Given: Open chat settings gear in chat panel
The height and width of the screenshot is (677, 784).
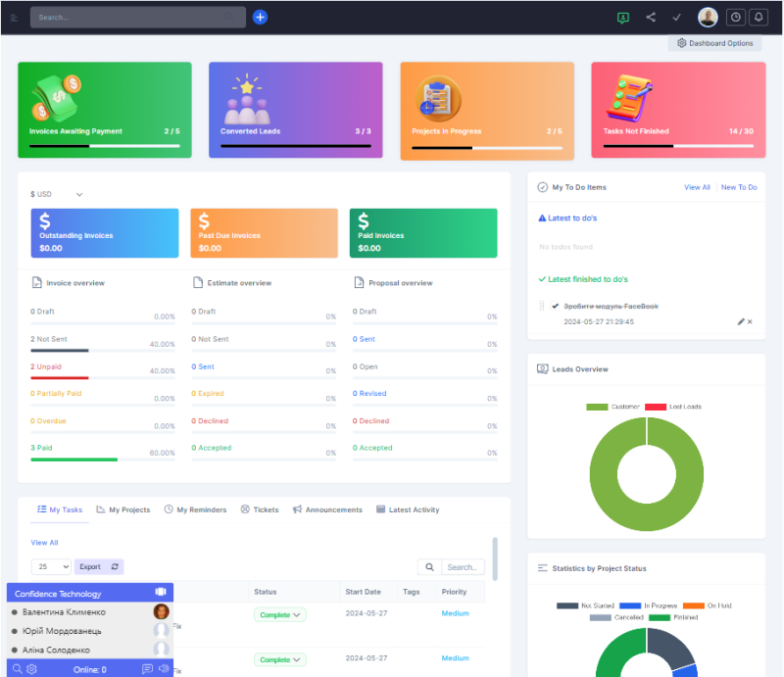Looking at the screenshot, I should 31,669.
